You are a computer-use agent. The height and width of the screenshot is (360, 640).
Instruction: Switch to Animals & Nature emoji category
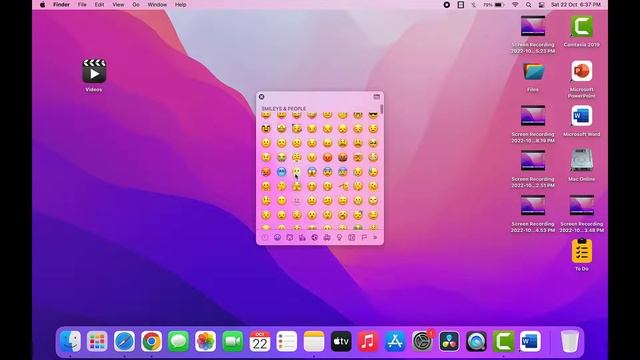pos(290,237)
